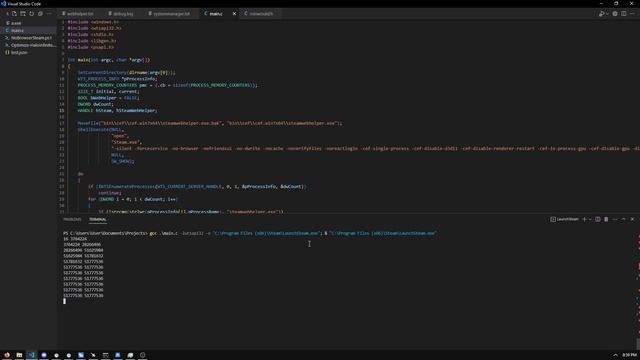640x360 pixels.
Task: Create a new terminal with plus icon
Action: click(584, 220)
